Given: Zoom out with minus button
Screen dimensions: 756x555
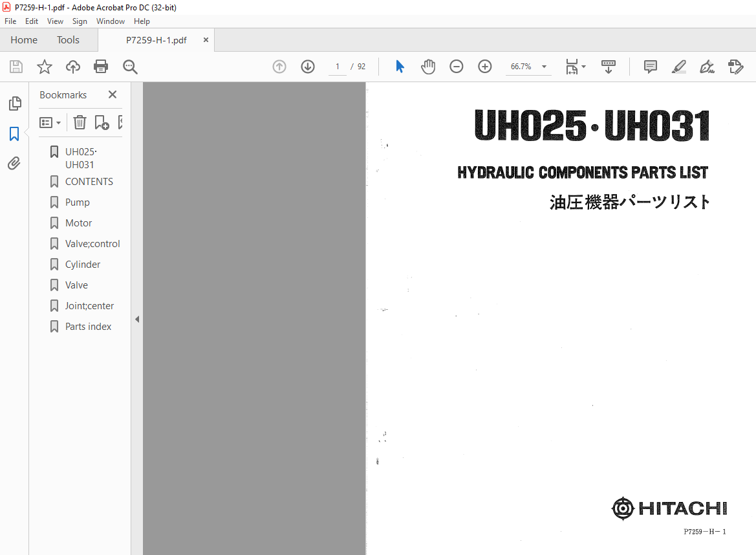Looking at the screenshot, I should (456, 67).
